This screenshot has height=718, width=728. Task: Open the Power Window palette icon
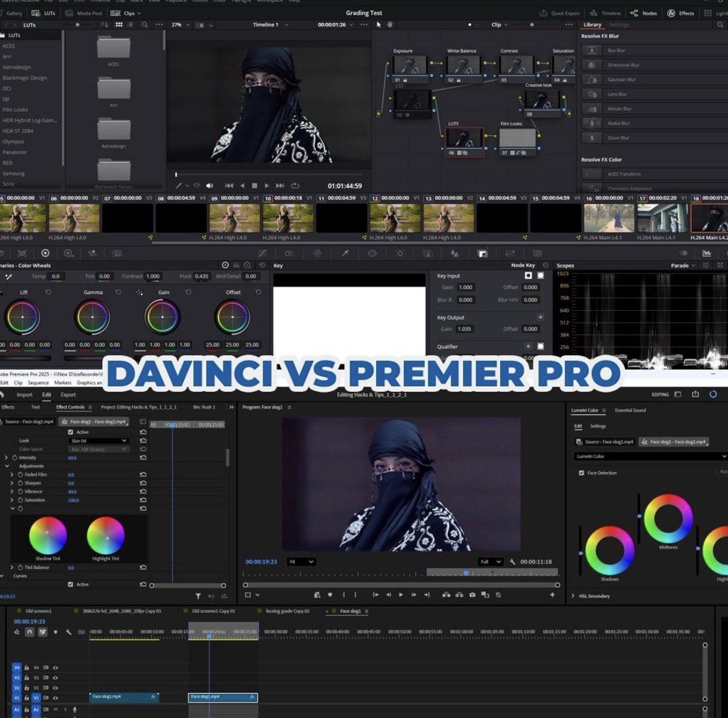(x=372, y=253)
